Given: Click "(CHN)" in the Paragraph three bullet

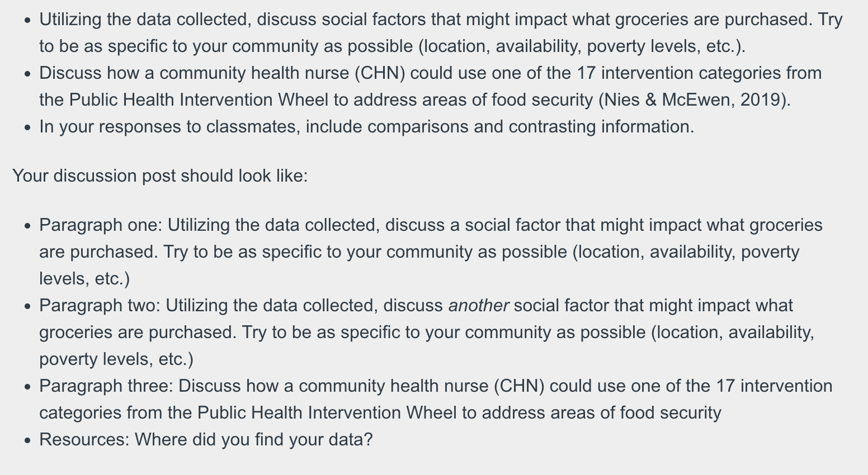Looking at the screenshot, I should pos(518,386).
